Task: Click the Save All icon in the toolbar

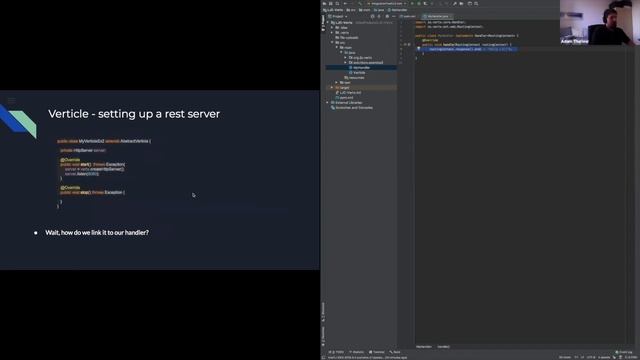Action: pos(330,4)
